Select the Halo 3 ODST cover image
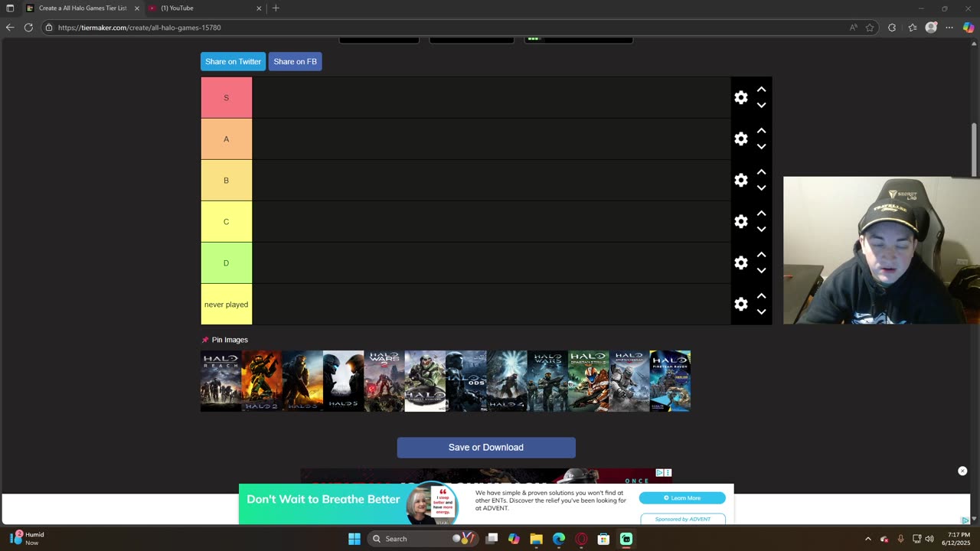The width and height of the screenshot is (980, 551). point(465,381)
